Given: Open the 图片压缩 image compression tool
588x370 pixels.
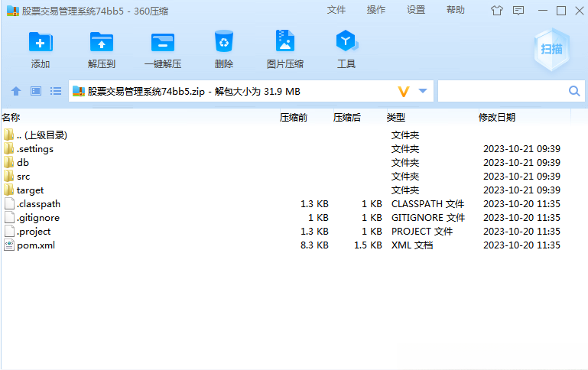Looking at the screenshot, I should pyautogui.click(x=285, y=41).
